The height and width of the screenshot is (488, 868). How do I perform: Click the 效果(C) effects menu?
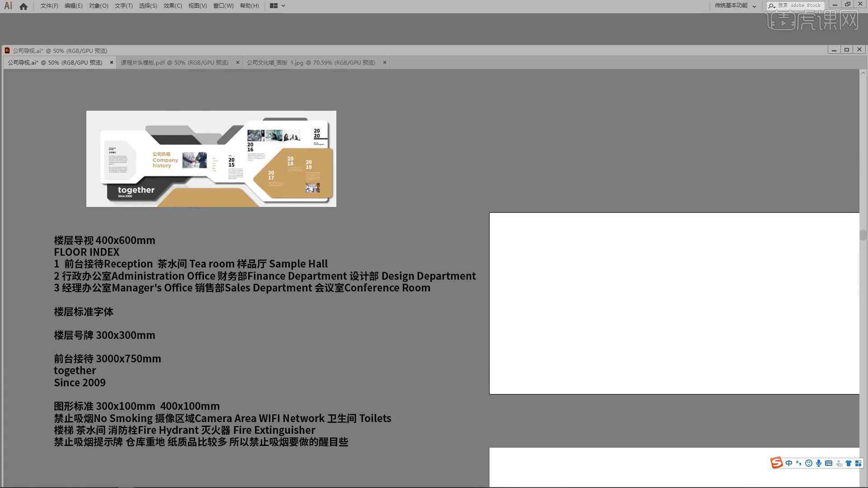coord(172,5)
